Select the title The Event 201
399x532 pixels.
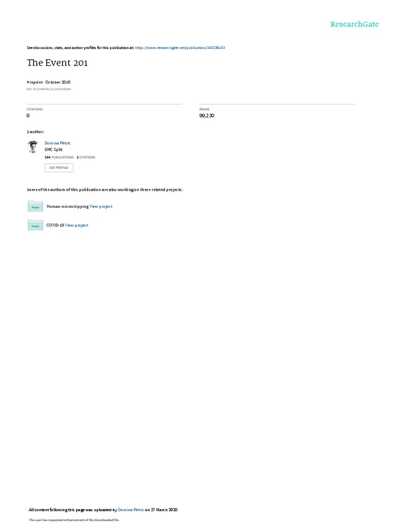(x=57, y=63)
